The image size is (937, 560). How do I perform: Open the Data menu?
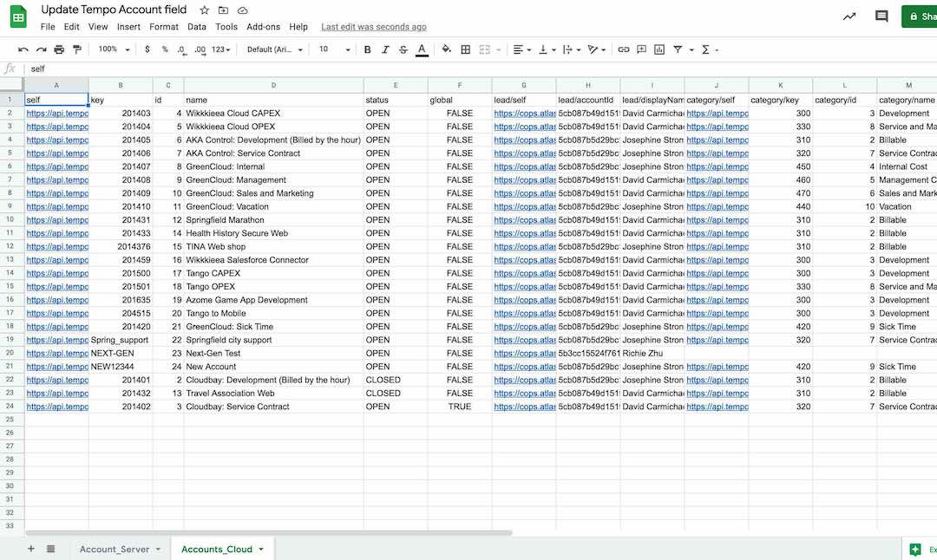pos(196,26)
